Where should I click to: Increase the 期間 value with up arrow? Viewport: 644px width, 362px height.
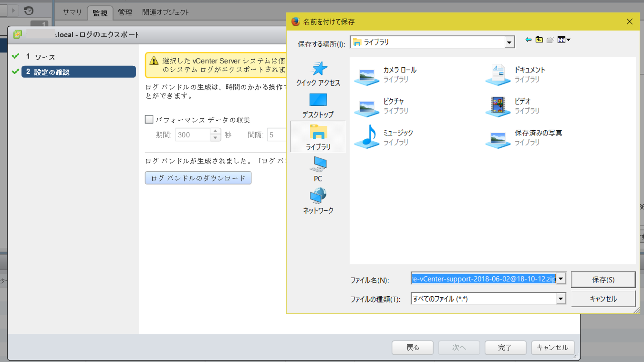coord(215,131)
